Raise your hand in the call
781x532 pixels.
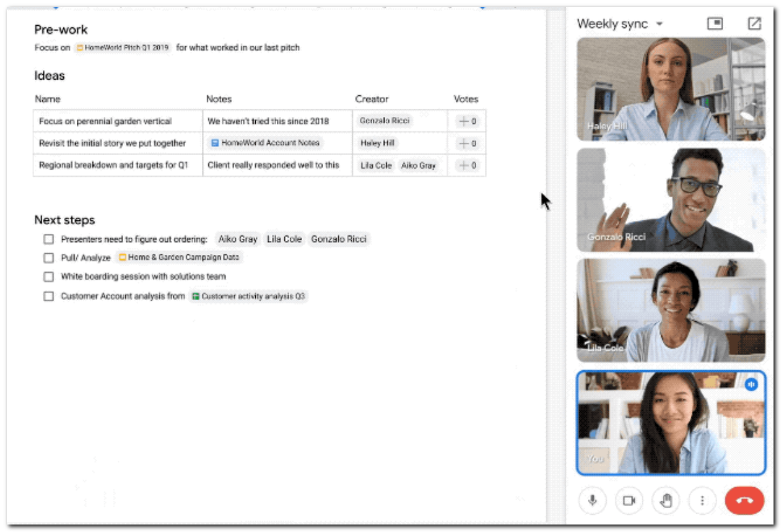point(665,499)
